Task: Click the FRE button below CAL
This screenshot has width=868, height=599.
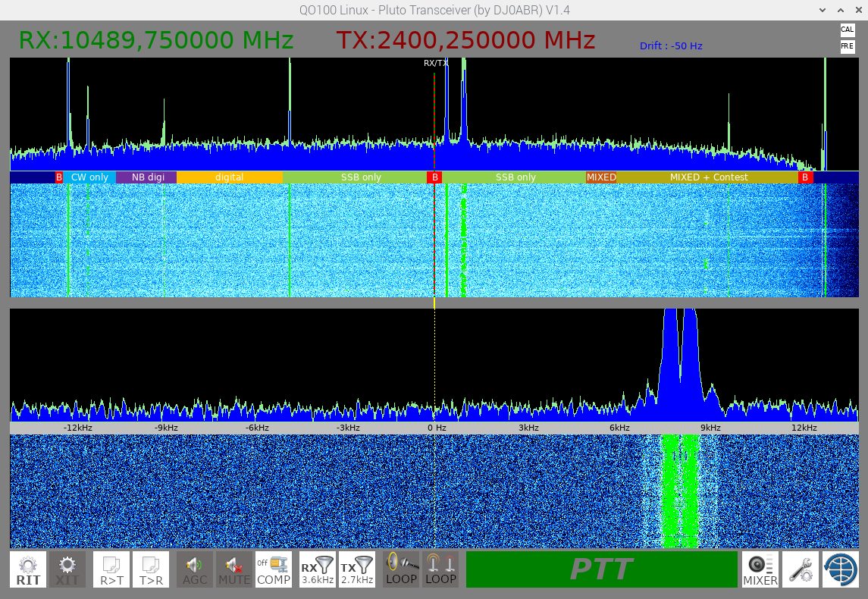Action: click(x=847, y=46)
